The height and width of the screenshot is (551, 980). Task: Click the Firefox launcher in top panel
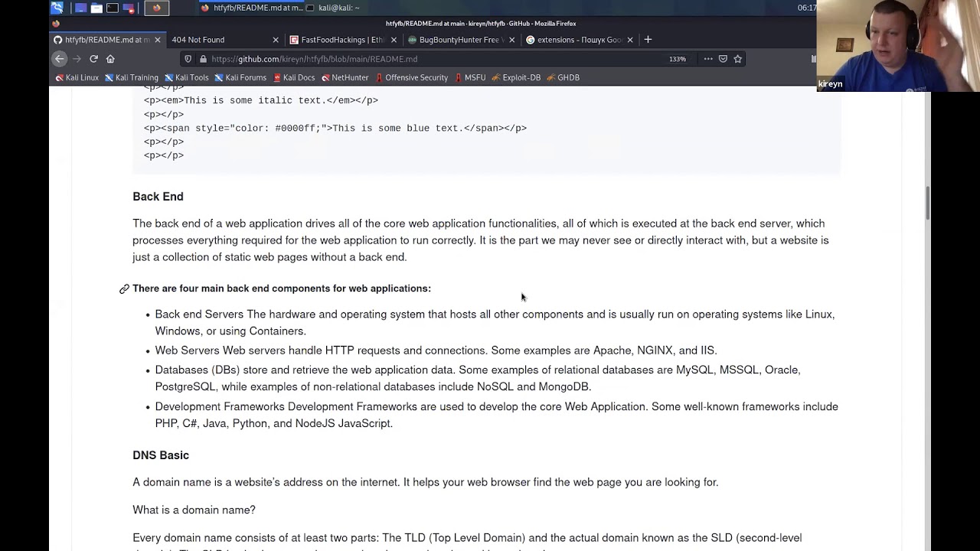[x=157, y=8]
